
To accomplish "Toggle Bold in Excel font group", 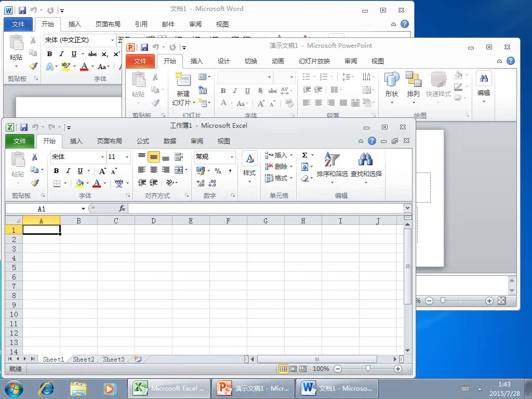I will coord(56,170).
